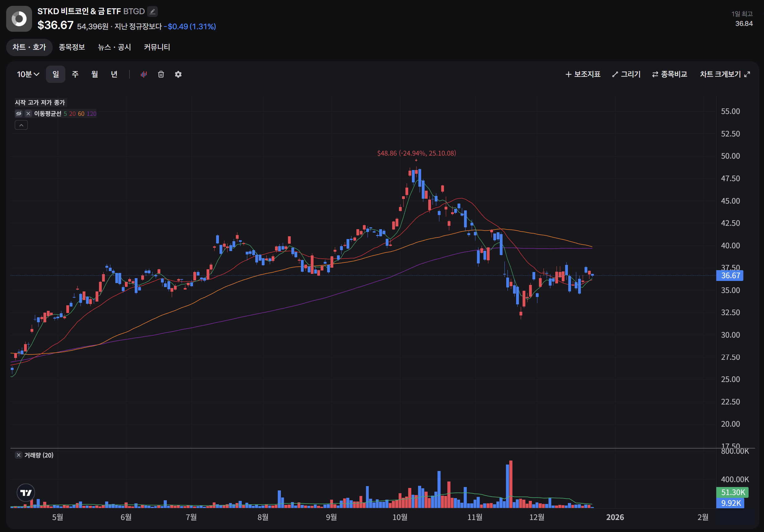Open chart settings gear icon
The height and width of the screenshot is (532, 764).
[178, 74]
